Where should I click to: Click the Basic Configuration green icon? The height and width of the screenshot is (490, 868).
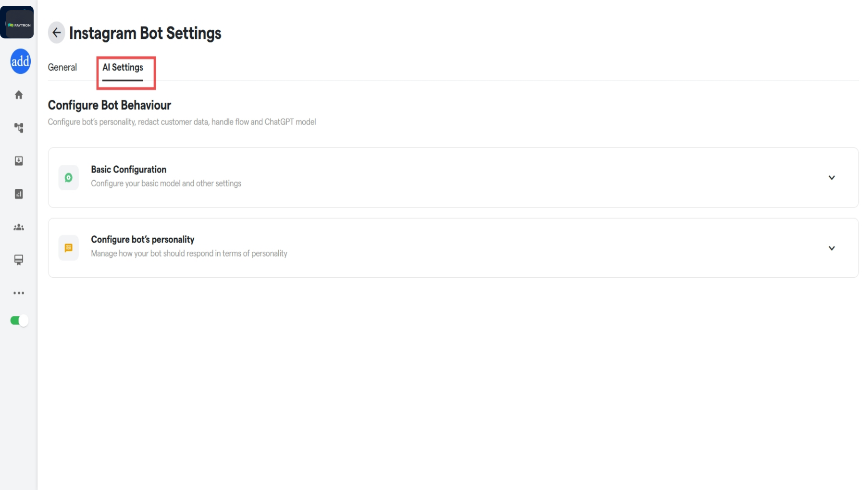click(69, 177)
